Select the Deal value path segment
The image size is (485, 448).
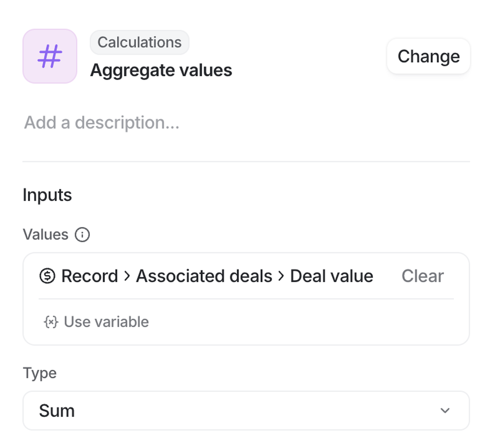click(x=331, y=276)
